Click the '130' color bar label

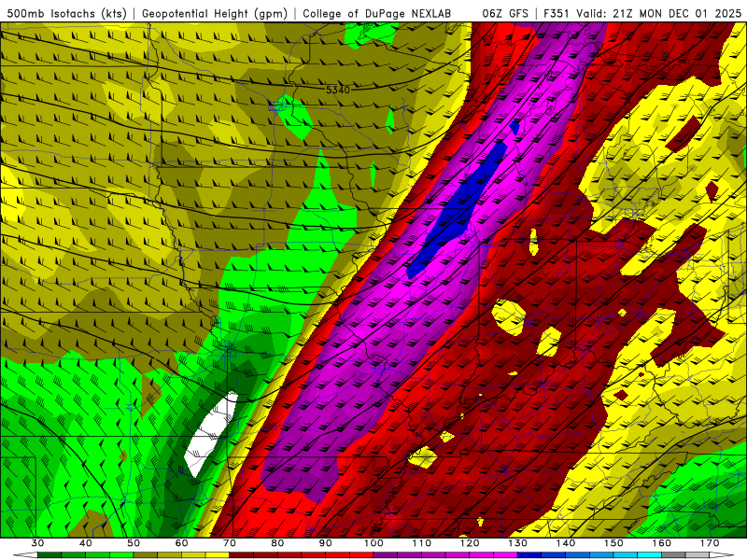click(517, 543)
